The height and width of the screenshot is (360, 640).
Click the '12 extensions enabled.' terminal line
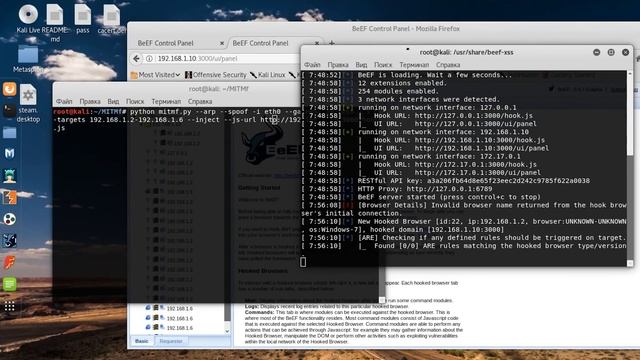coord(402,83)
